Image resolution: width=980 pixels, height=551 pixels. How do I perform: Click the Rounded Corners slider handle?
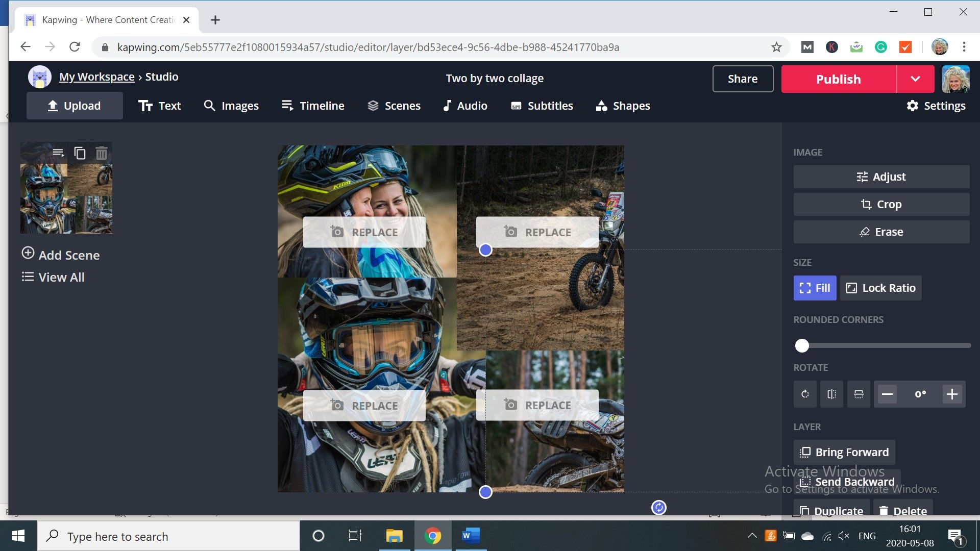click(x=802, y=346)
